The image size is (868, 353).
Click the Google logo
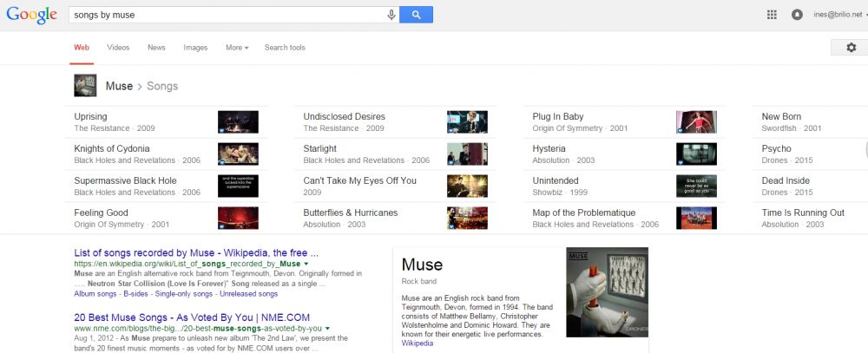(31, 15)
